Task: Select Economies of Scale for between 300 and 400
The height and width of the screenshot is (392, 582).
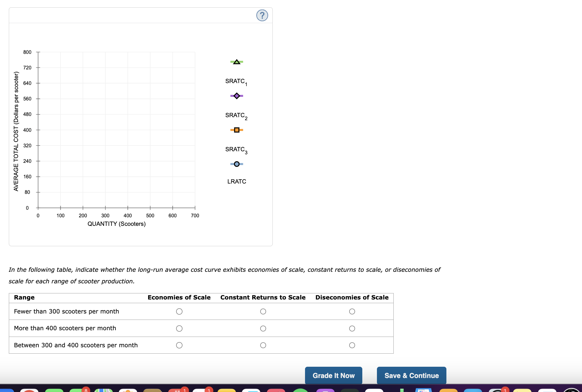Action: [x=180, y=345]
